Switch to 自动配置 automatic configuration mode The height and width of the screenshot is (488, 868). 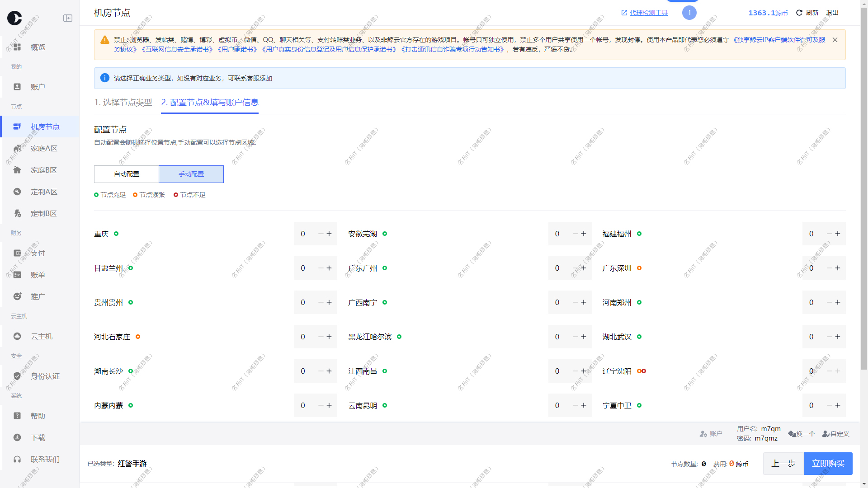click(126, 174)
